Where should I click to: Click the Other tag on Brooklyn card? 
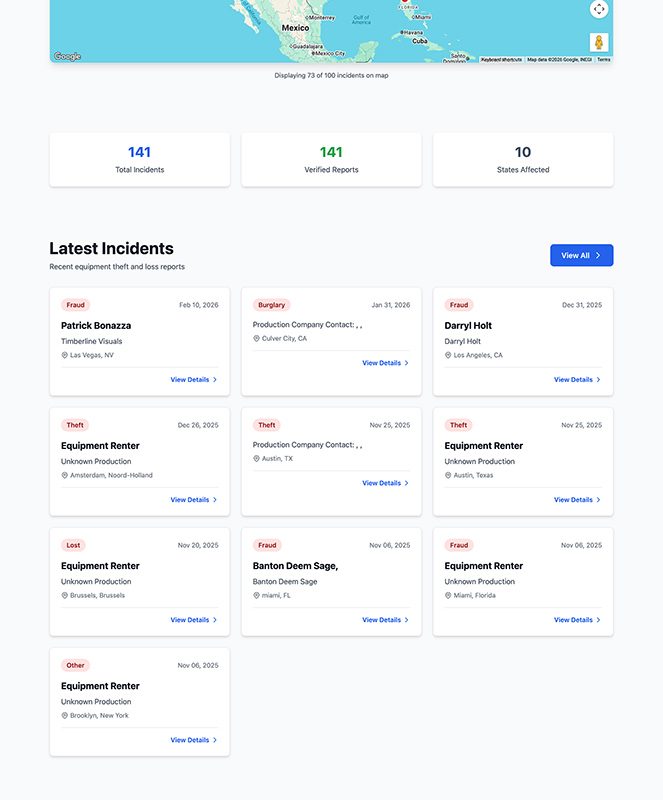(75, 665)
